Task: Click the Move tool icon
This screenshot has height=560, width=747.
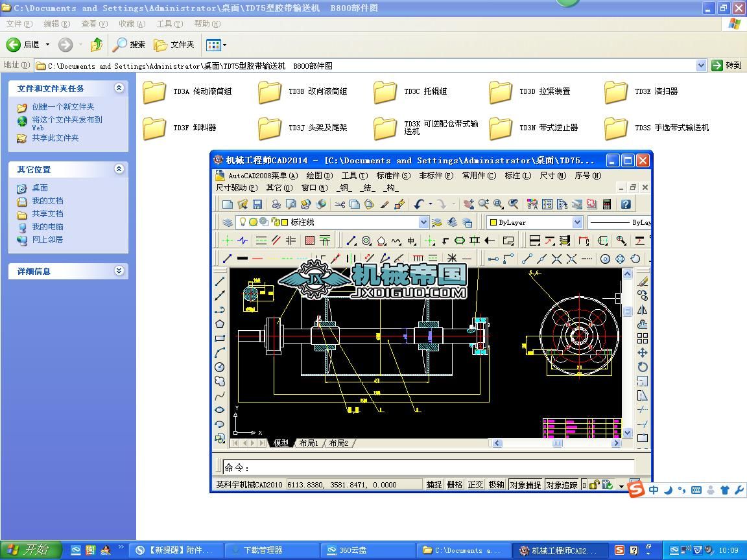Action: pyautogui.click(x=643, y=353)
